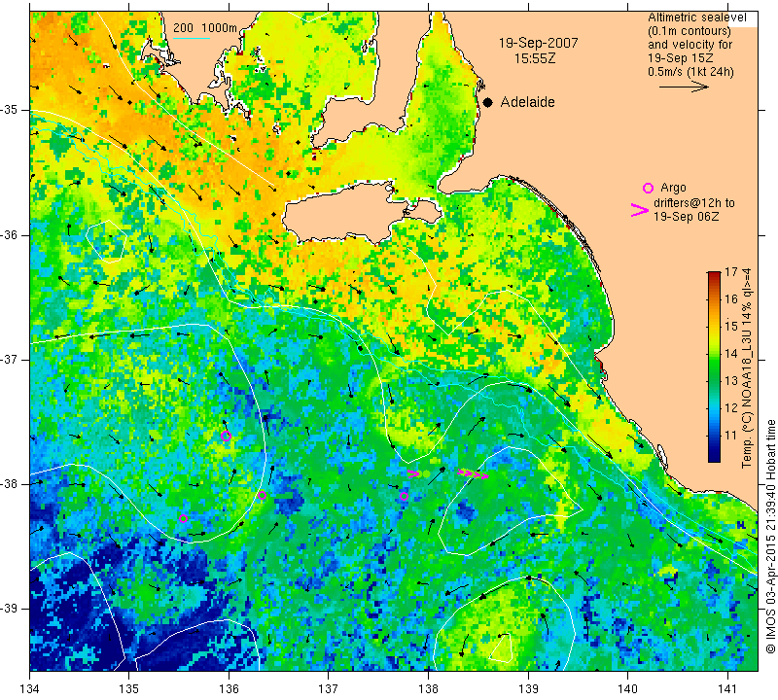Click the '0.5m/s (1kt 24h)' velocity scale text
The width and height of the screenshot is (778, 700).
[690, 72]
